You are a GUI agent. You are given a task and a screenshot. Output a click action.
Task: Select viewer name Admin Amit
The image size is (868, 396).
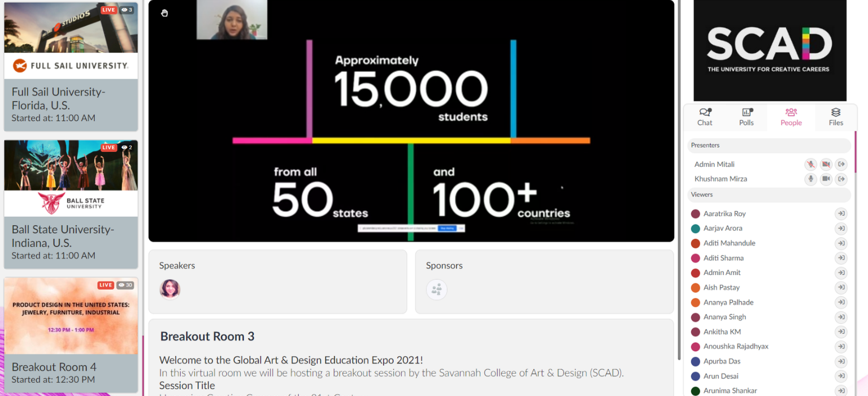click(722, 273)
